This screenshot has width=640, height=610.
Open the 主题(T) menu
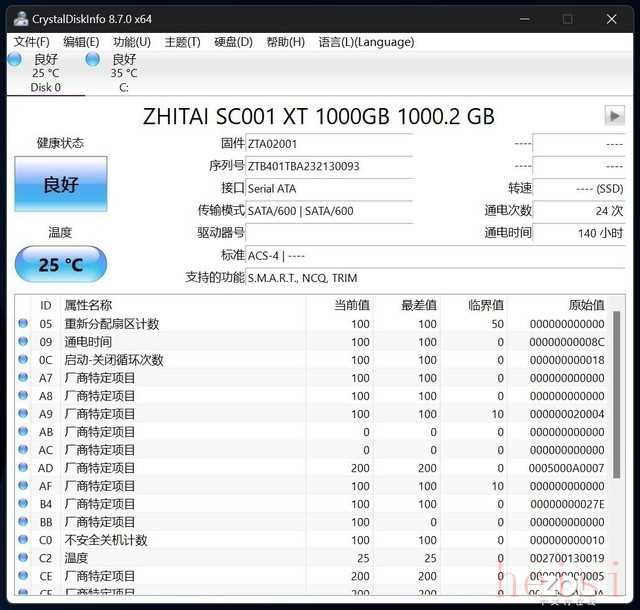pos(182,42)
